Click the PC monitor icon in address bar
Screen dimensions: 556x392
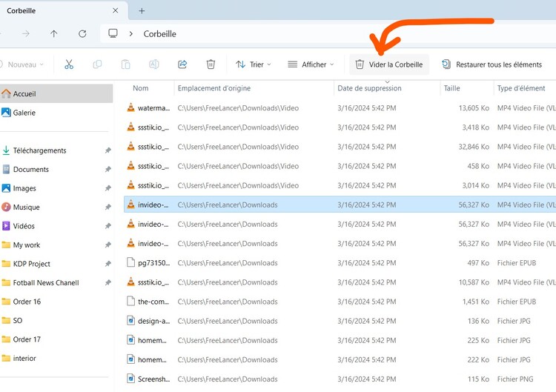click(113, 33)
